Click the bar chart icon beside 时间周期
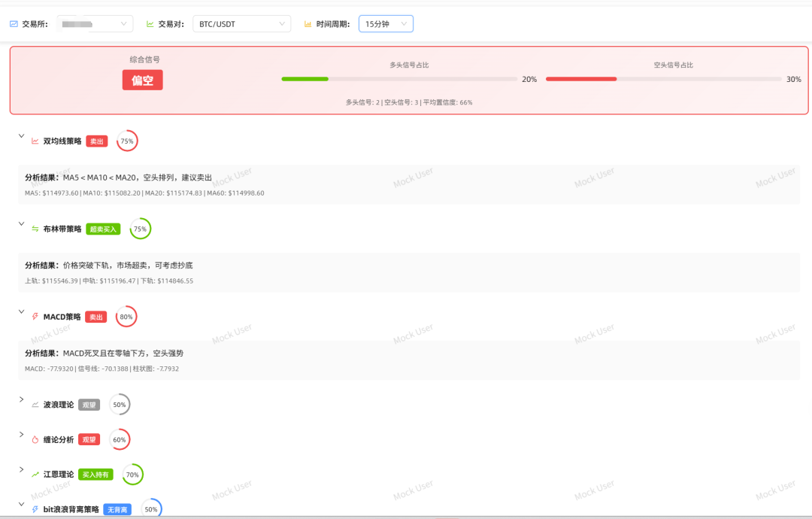Screen dimensions: 812x519 click(308, 24)
